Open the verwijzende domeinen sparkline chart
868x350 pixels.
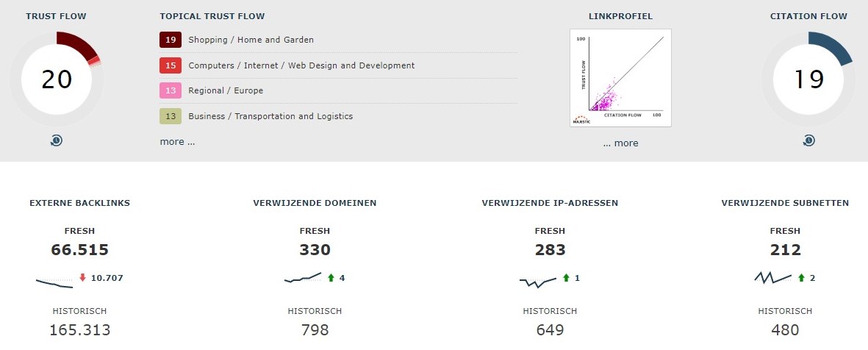tap(303, 277)
